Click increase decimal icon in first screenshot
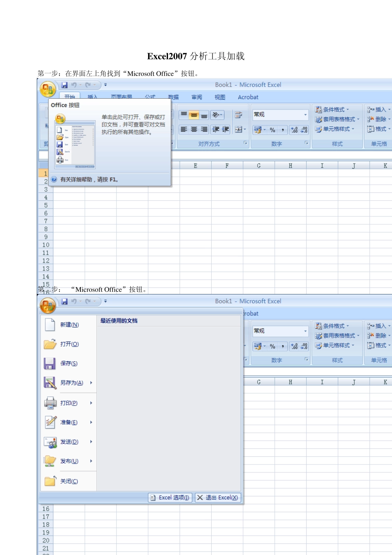The image size is (392, 555). point(294,130)
